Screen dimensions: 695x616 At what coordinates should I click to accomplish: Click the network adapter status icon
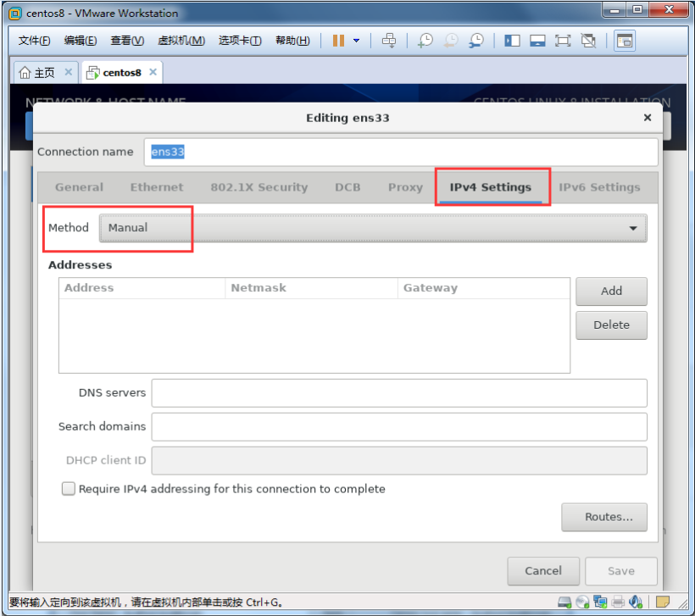[600, 602]
